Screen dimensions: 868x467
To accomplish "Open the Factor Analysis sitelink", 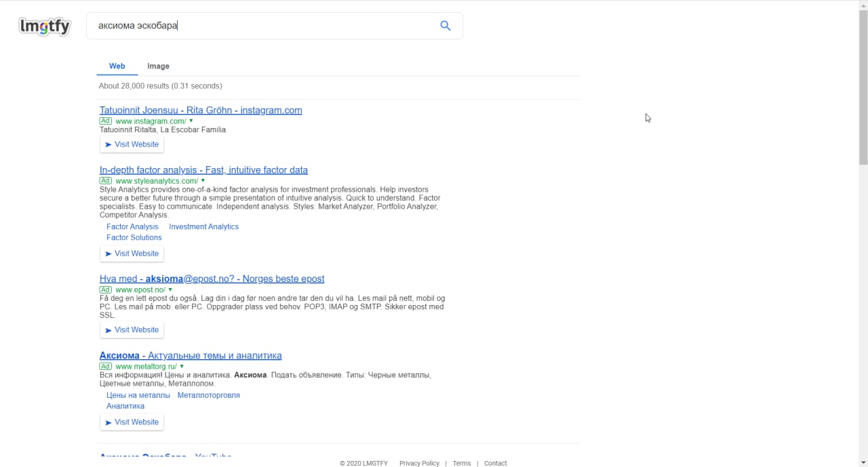I will tap(132, 227).
